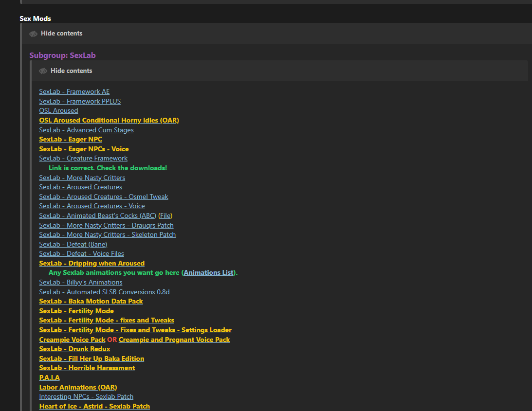The image size is (532, 411).
Task: Open SexLab - Drunk Redux link
Action: click(74, 349)
